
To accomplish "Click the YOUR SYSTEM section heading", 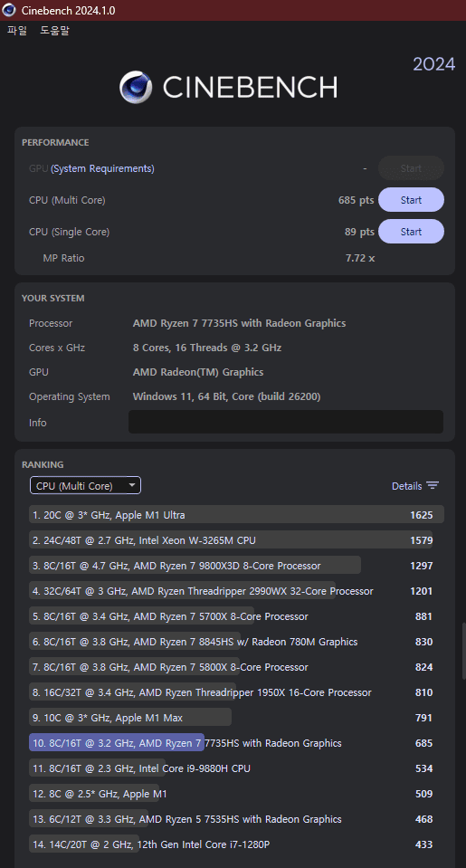I will click(53, 298).
